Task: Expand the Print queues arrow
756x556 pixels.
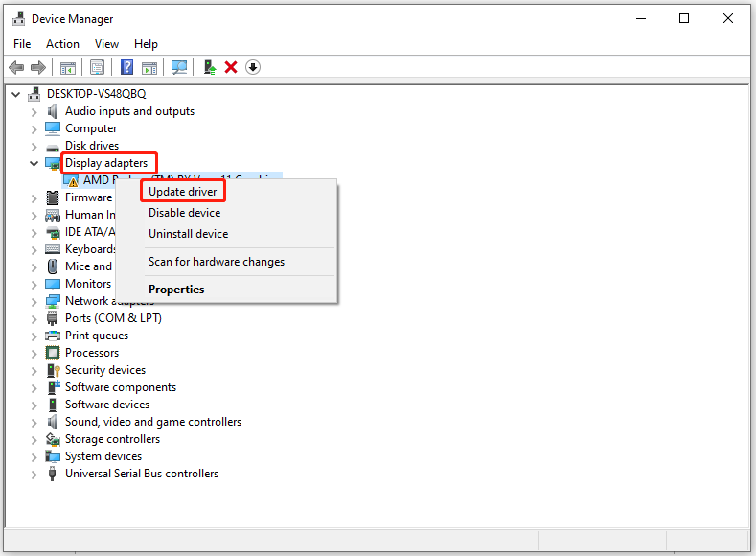Action: (x=34, y=336)
